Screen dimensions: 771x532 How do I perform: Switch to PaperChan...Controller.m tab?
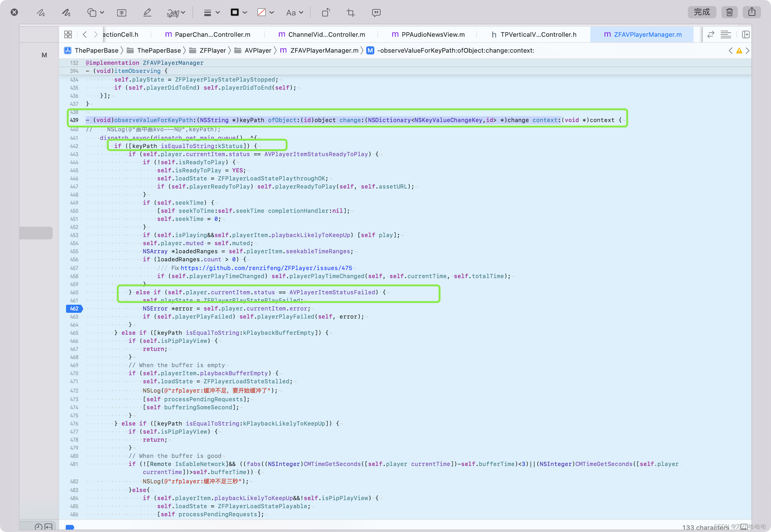coord(208,34)
